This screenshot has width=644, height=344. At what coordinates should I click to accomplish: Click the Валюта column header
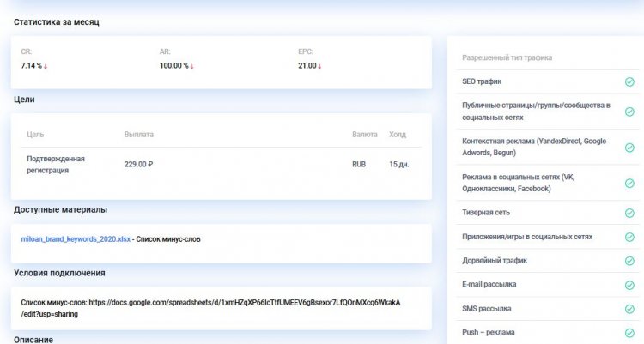coord(364,135)
